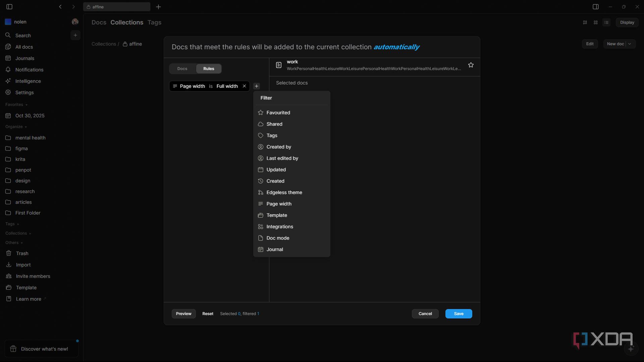Viewport: 644px width, 362px height.
Task: Change the Full width rule value
Action: [227, 86]
